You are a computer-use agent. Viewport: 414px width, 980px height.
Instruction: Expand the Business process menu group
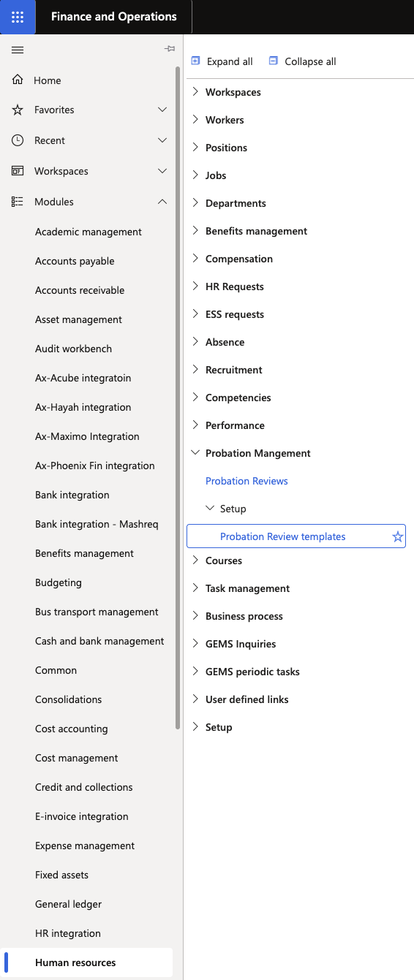[x=195, y=616]
